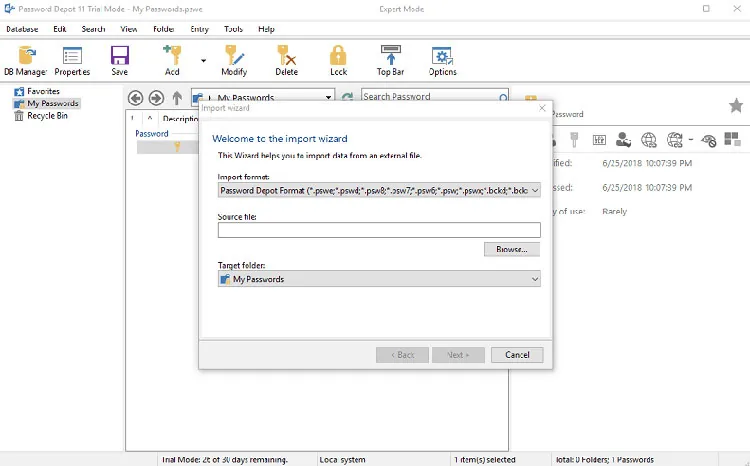This screenshot has height=466, width=750.
Task: Open the View menu
Action: (129, 29)
